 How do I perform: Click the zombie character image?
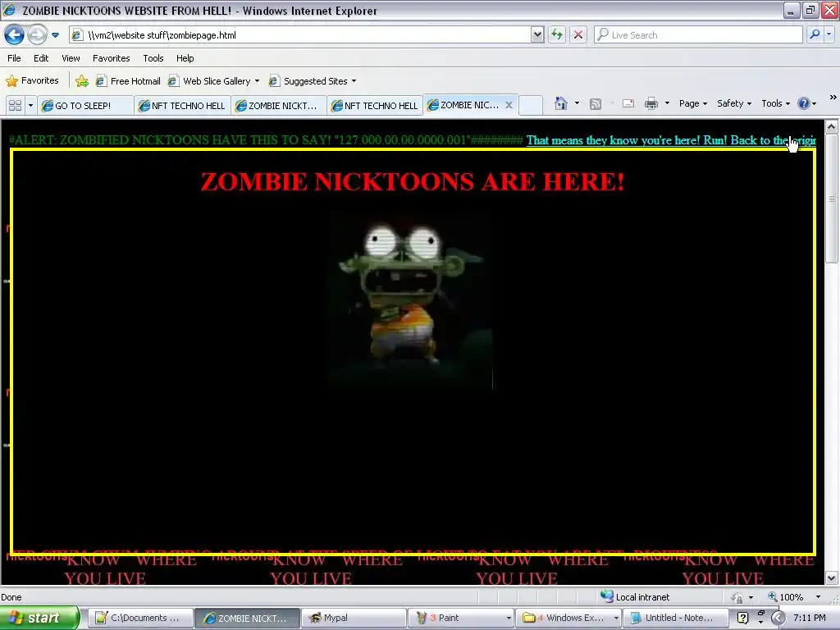[x=411, y=299]
